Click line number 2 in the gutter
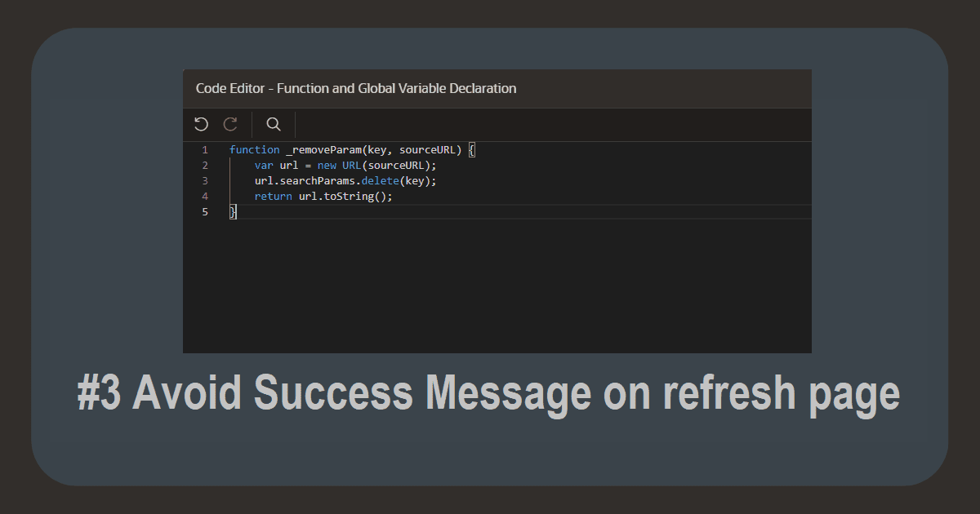 (205, 166)
